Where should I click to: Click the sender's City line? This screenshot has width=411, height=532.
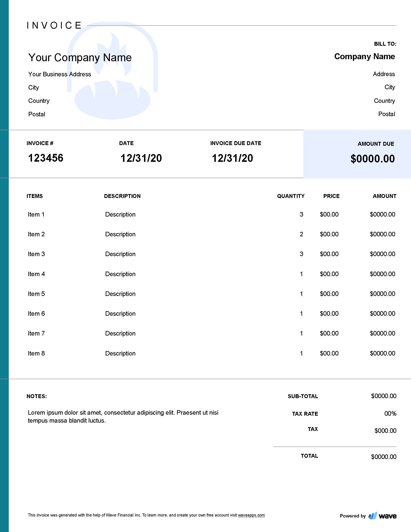tap(34, 88)
